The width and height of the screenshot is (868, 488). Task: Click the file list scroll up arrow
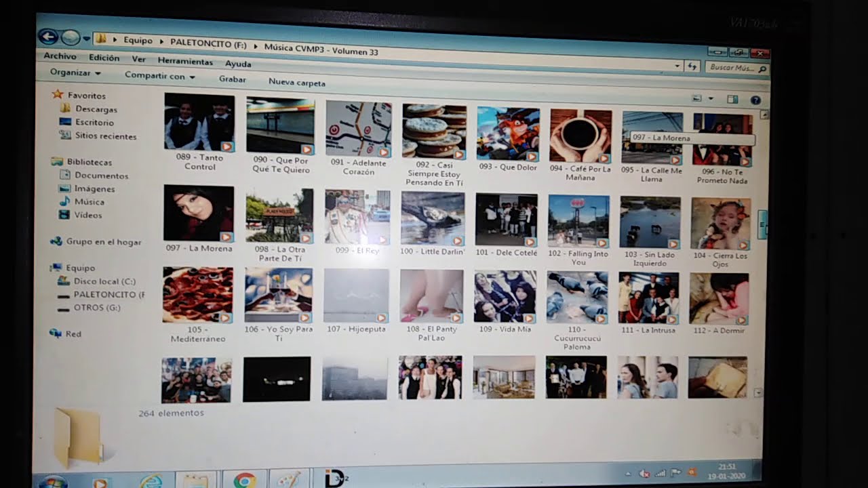[764, 115]
